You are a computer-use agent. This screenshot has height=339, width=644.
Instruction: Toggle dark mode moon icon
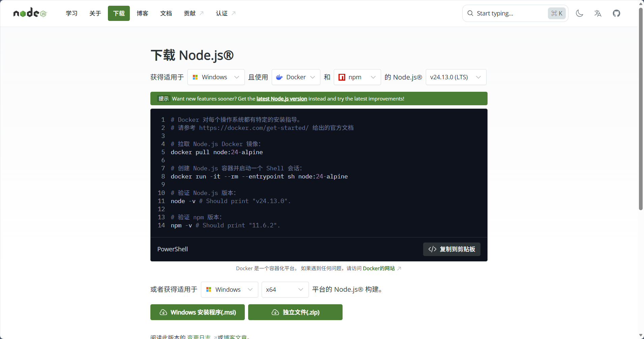(x=579, y=13)
